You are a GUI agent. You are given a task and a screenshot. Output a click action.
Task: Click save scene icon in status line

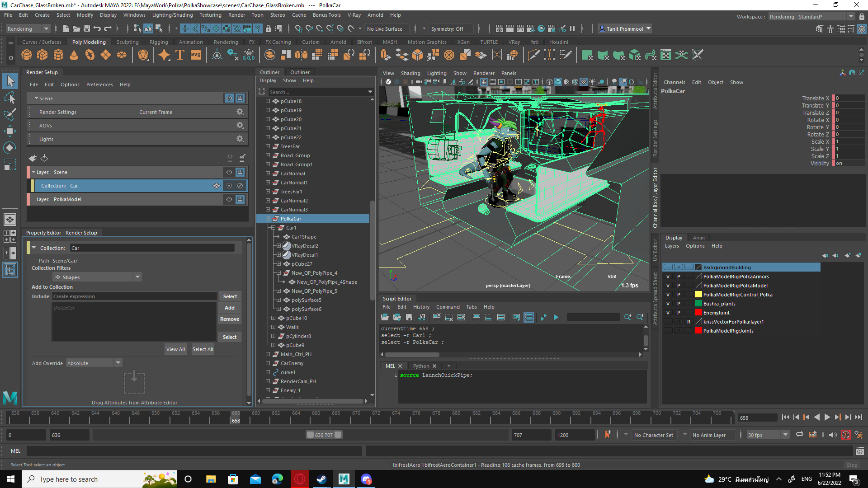[87, 28]
